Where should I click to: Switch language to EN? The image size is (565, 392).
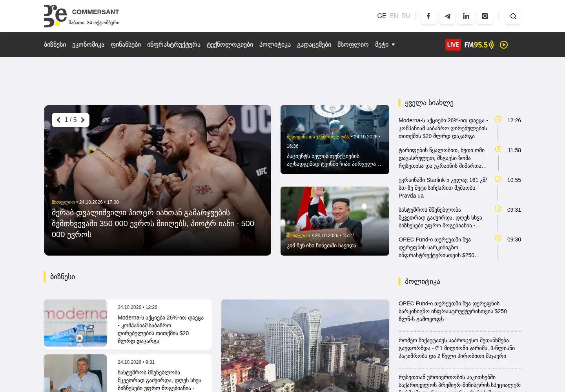coord(394,16)
